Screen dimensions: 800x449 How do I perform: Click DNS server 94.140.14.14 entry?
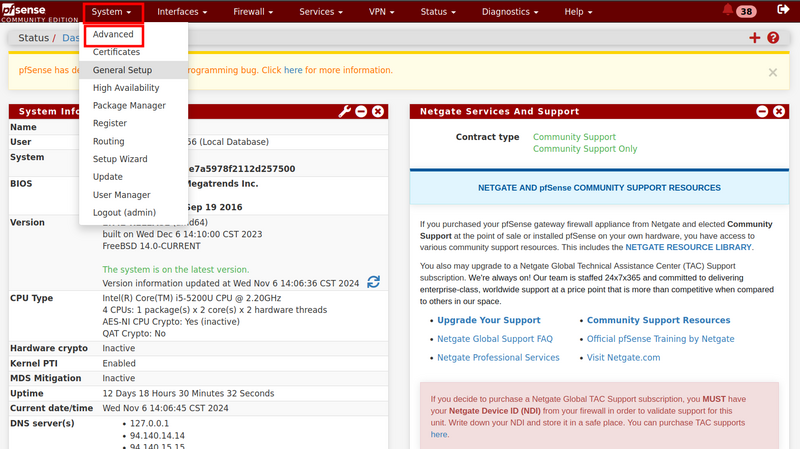(x=157, y=436)
